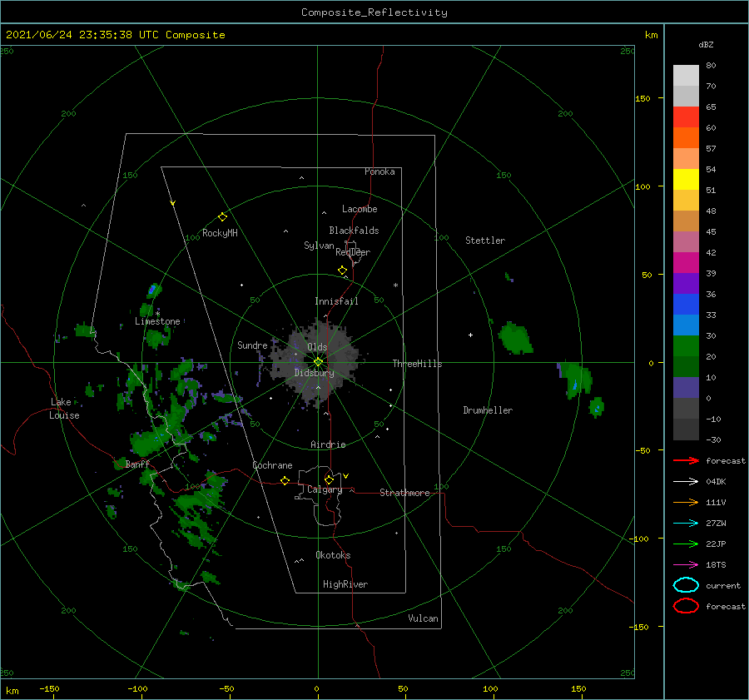The width and height of the screenshot is (749, 700).
Task: Select the Cochrane label on map
Action: [x=272, y=465]
